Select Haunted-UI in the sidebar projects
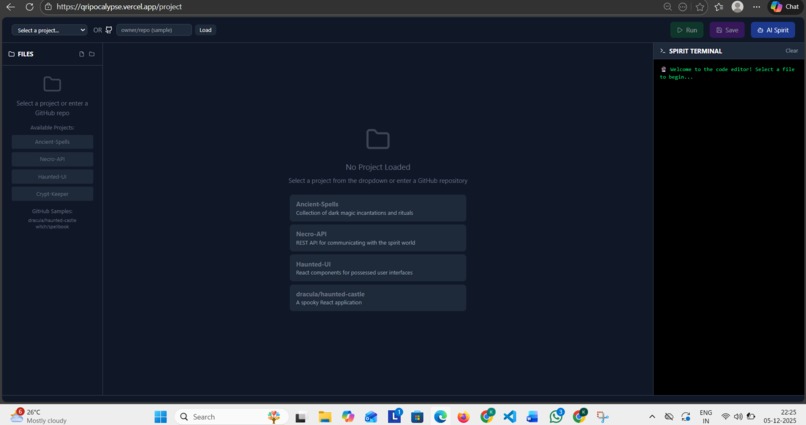This screenshot has width=806, height=425. pos(52,177)
